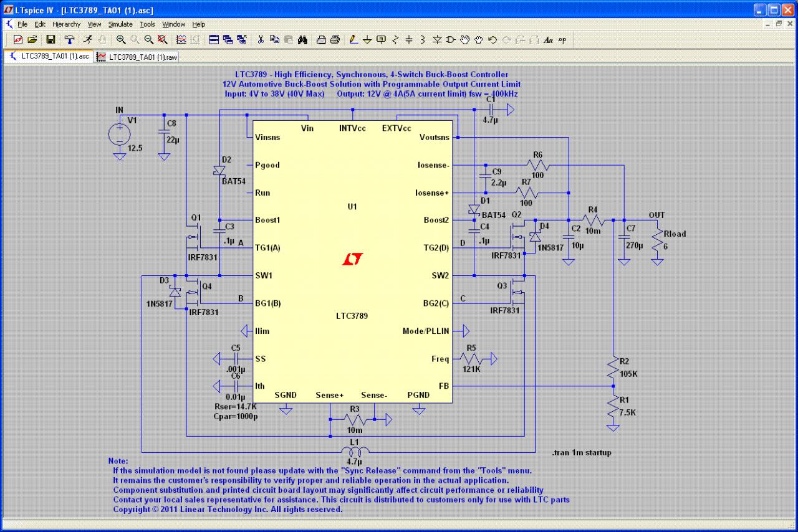This screenshot has height=532, width=798.
Task: Save the schematic with the floppy icon
Action: [51, 40]
